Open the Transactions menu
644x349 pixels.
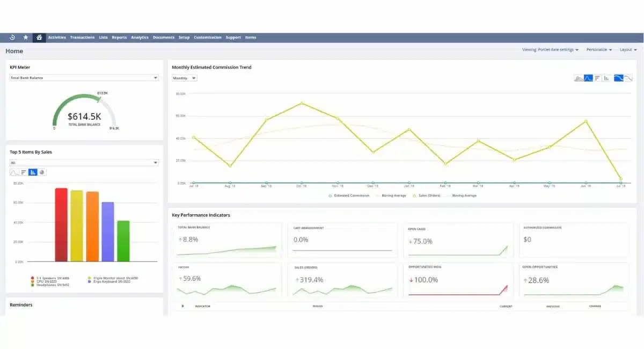coord(82,38)
